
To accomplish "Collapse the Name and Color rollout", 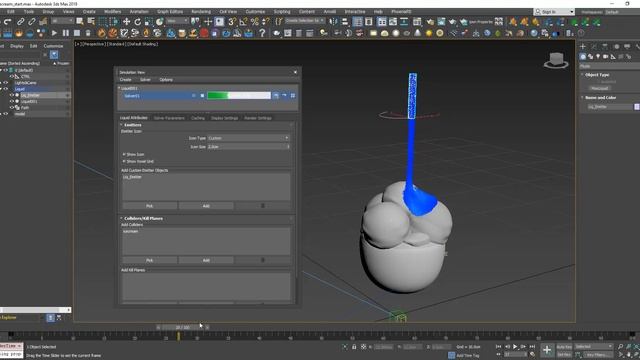I will tap(582, 98).
